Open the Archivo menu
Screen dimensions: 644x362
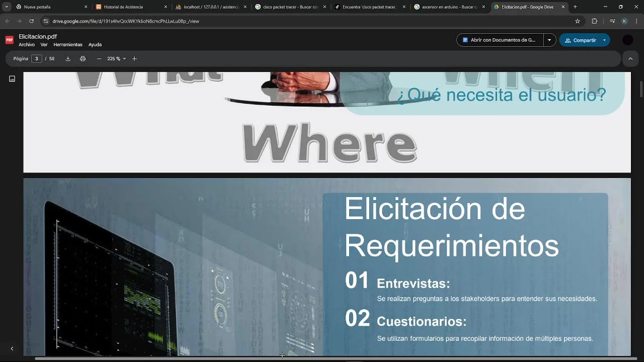(27, 45)
